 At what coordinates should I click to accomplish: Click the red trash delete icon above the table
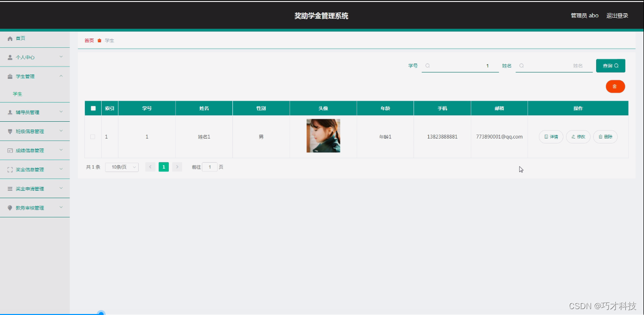[615, 86]
